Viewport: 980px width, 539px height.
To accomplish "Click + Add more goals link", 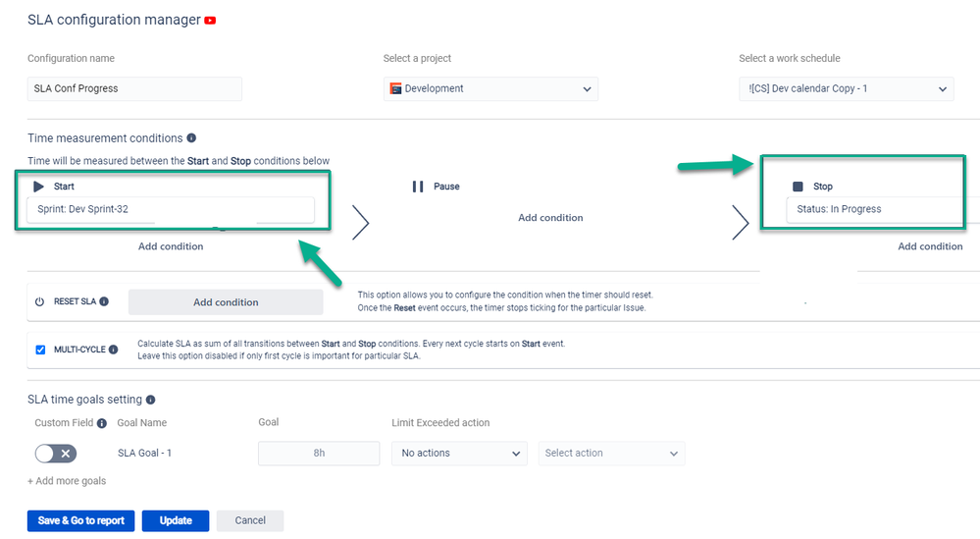I will point(67,481).
